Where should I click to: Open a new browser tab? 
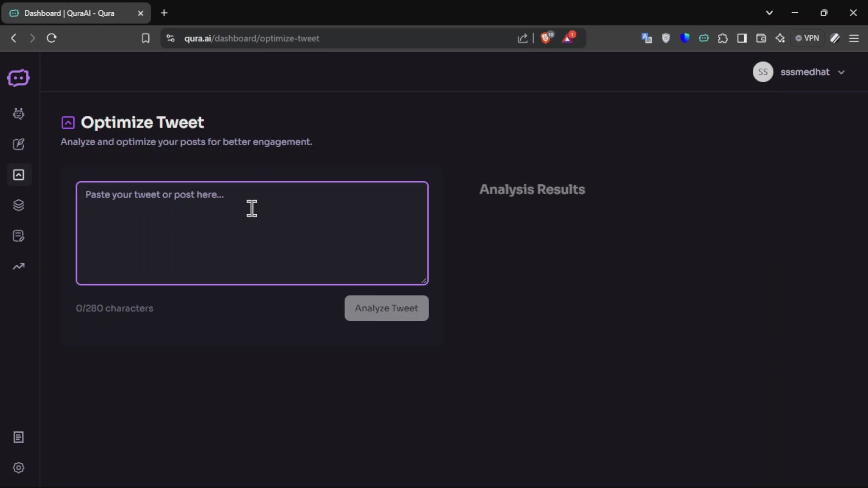pos(164,13)
